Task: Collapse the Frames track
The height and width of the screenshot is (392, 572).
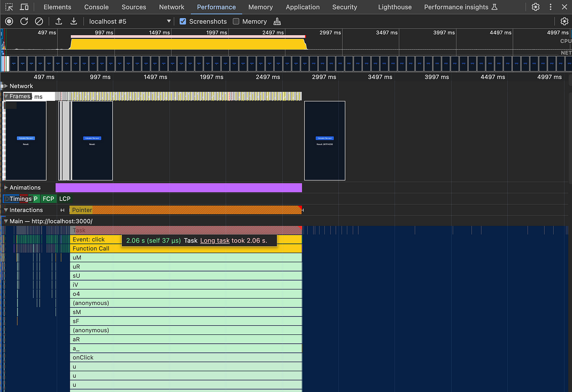Action: pos(6,96)
